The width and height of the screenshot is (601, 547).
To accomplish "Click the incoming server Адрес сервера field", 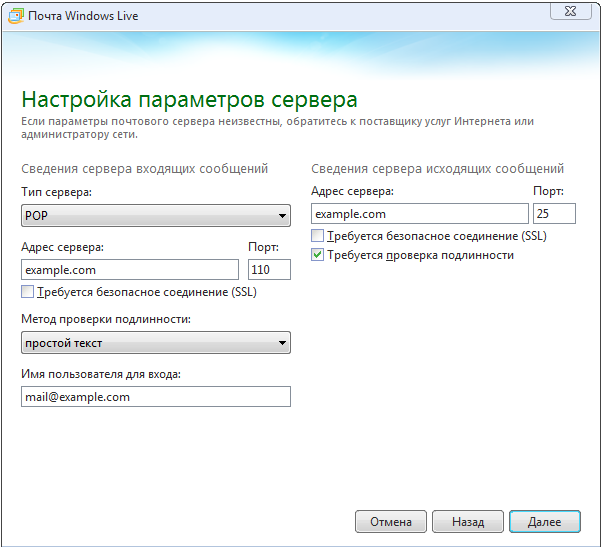I will [130, 270].
